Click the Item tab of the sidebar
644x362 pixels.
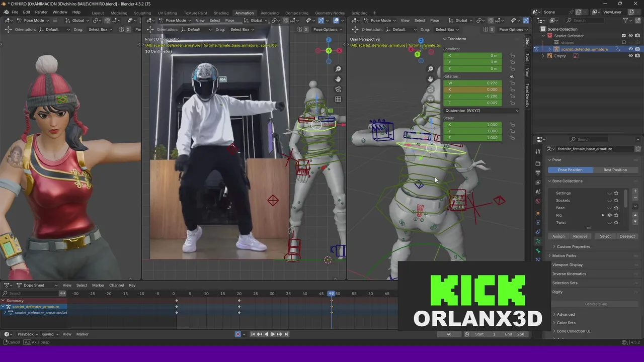click(527, 42)
